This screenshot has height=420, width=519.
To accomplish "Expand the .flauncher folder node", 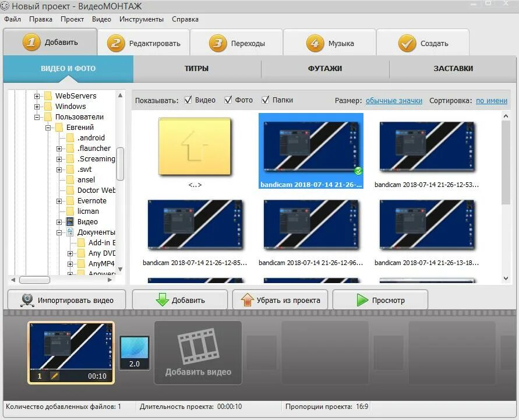I will coord(59,149).
